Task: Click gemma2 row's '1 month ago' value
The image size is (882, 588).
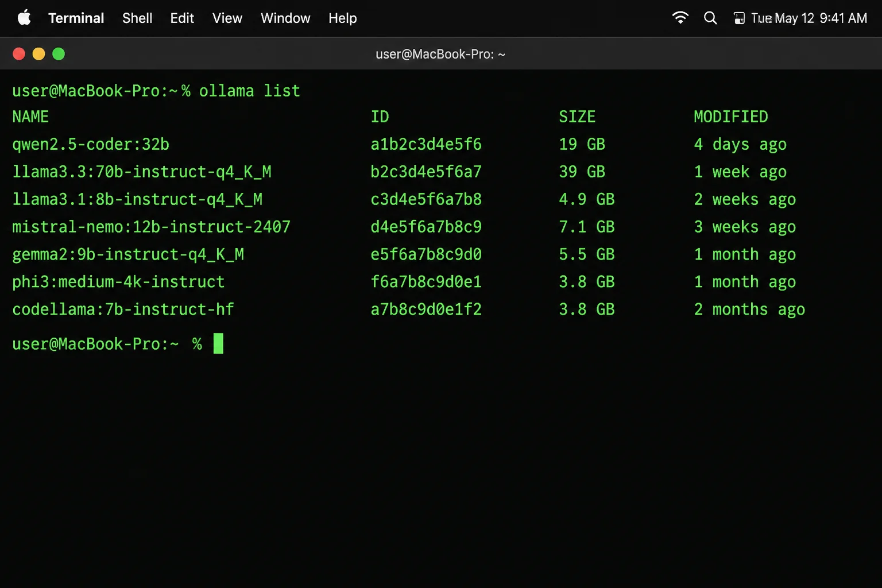Action: tap(745, 254)
